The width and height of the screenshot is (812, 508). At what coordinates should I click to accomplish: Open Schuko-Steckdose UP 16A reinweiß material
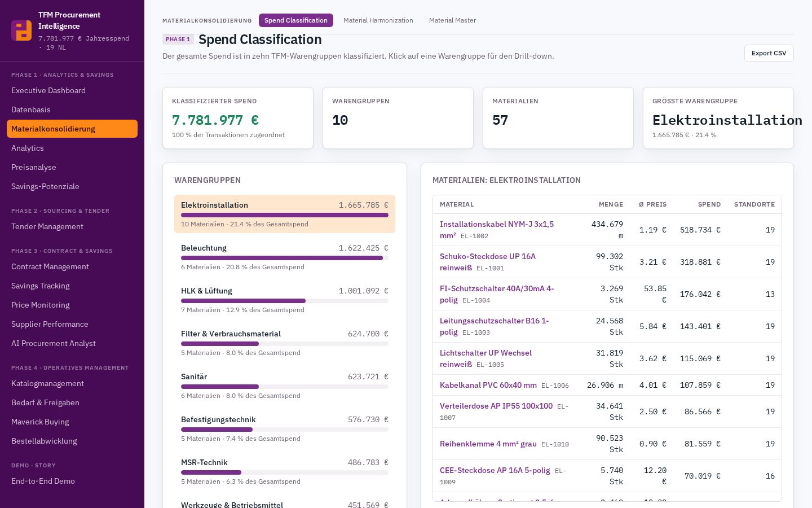click(488, 262)
